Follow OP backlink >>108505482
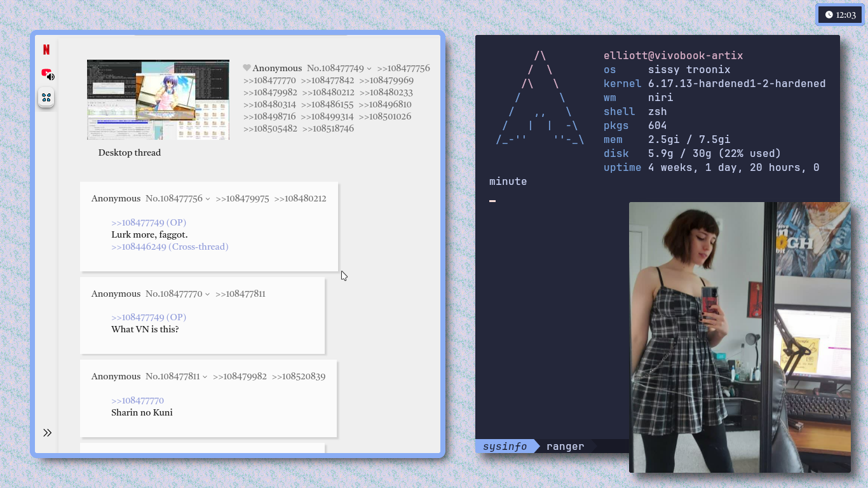Viewport: 868px width, 488px height. (x=270, y=128)
